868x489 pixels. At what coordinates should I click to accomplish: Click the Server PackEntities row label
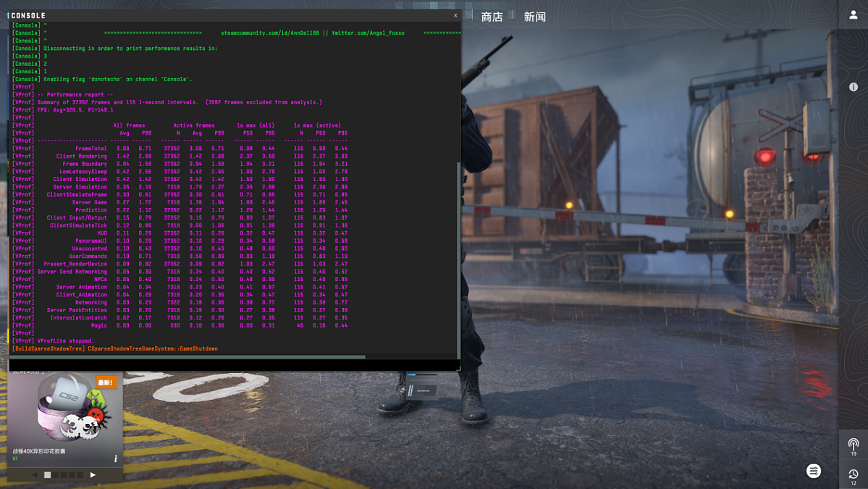tap(77, 311)
